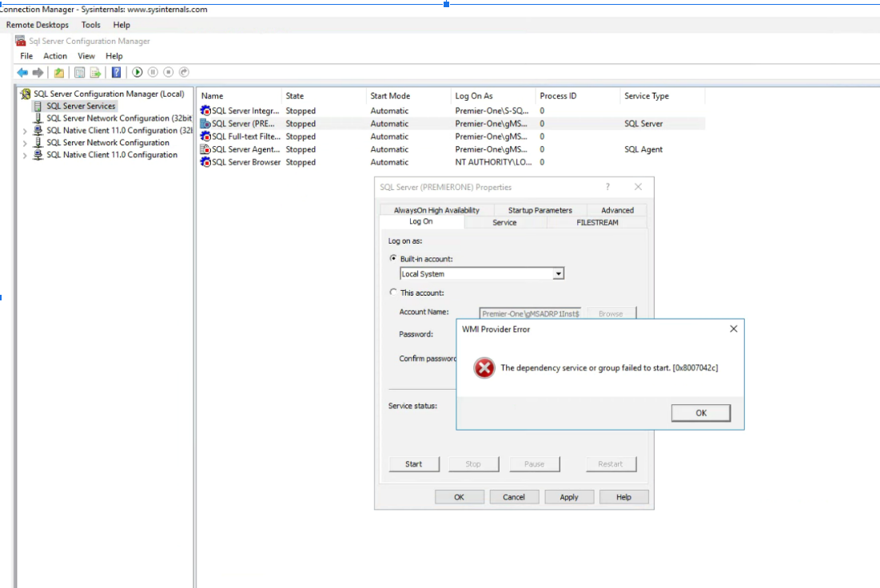The width and height of the screenshot is (880, 588).
Task: Switch to Startup Parameters tab
Action: [x=540, y=210]
